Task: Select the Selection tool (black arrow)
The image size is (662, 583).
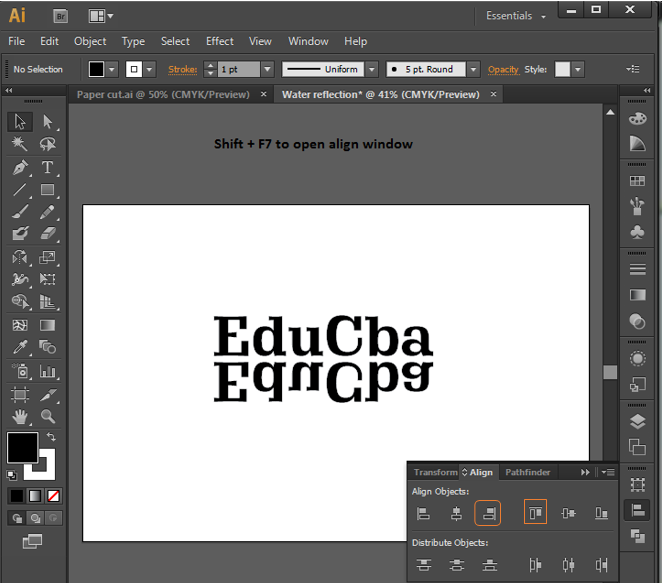Action: [x=19, y=122]
